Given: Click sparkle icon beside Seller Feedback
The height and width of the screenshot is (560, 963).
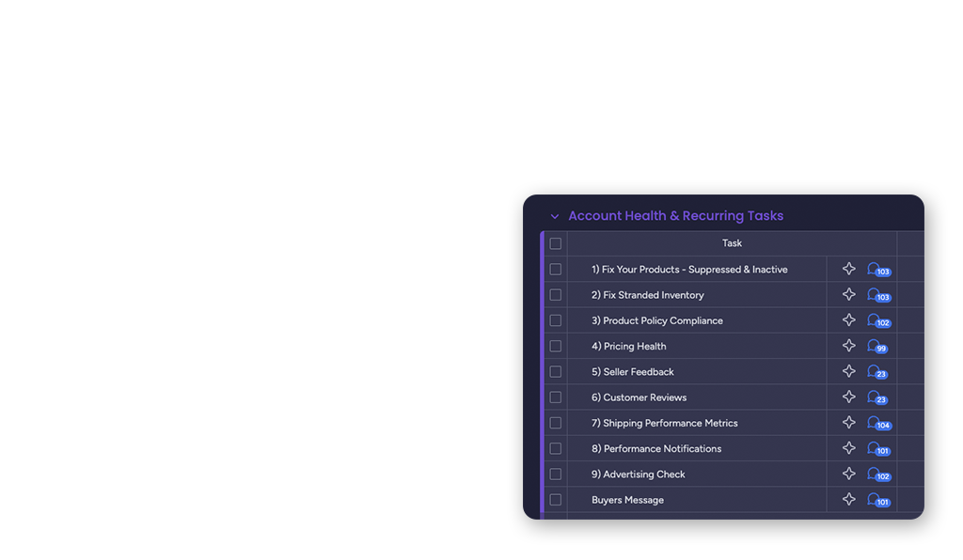Looking at the screenshot, I should tap(848, 372).
